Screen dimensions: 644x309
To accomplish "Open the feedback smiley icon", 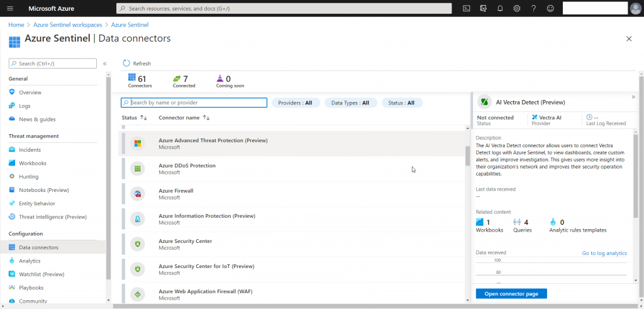I will 550,8.
